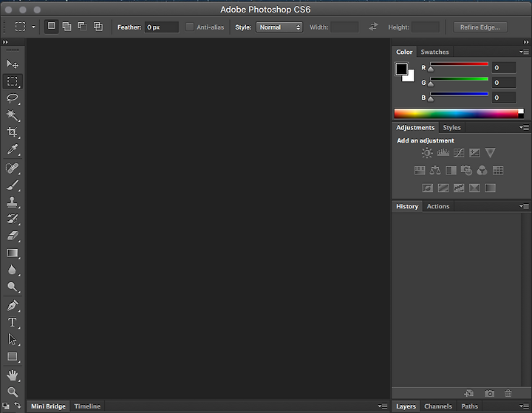Choose New selection mode
Screen dimensions: 532x413
51,26
